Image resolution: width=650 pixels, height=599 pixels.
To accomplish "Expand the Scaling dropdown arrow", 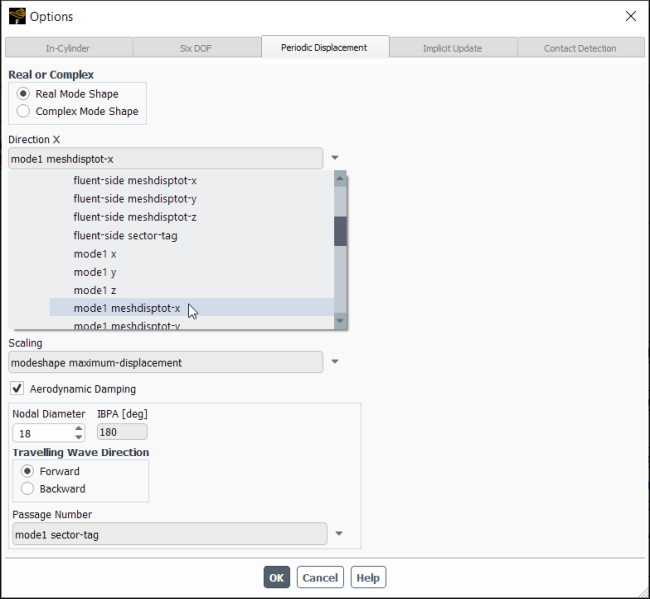I will pos(335,361).
